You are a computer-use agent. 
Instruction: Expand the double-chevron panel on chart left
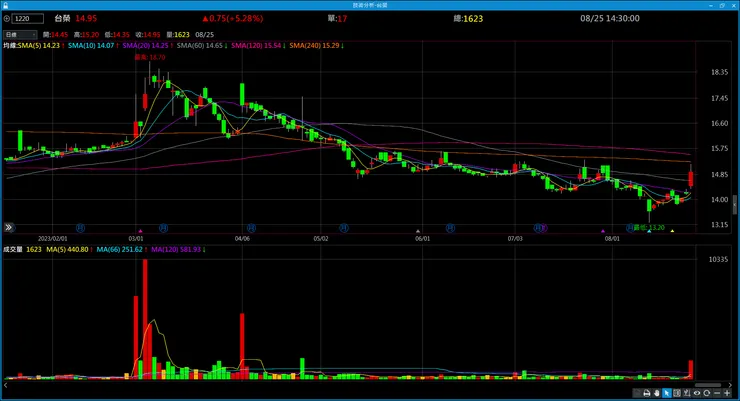(x=8, y=227)
